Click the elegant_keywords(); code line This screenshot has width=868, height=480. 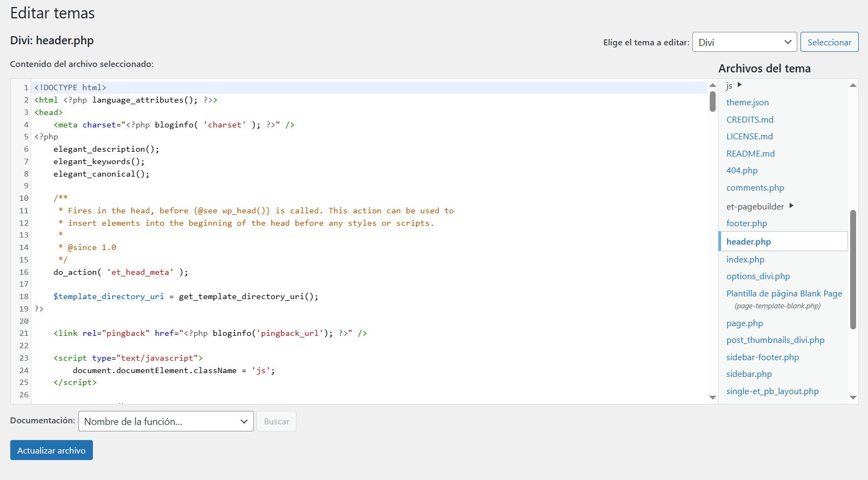pos(99,161)
